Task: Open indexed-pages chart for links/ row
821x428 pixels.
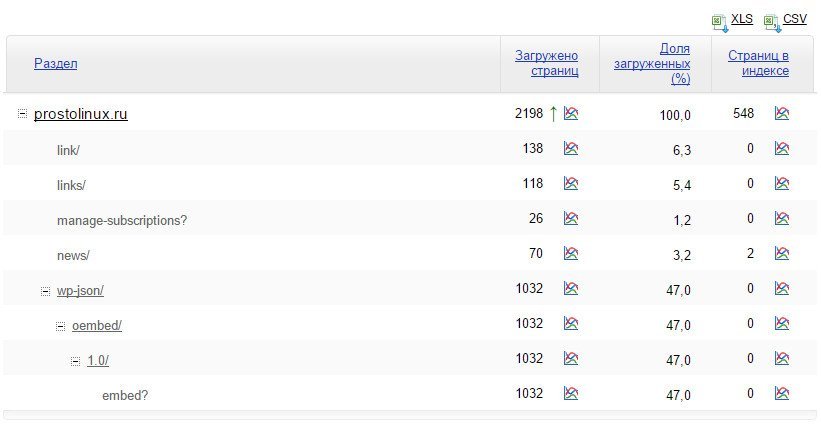Action: (x=782, y=183)
